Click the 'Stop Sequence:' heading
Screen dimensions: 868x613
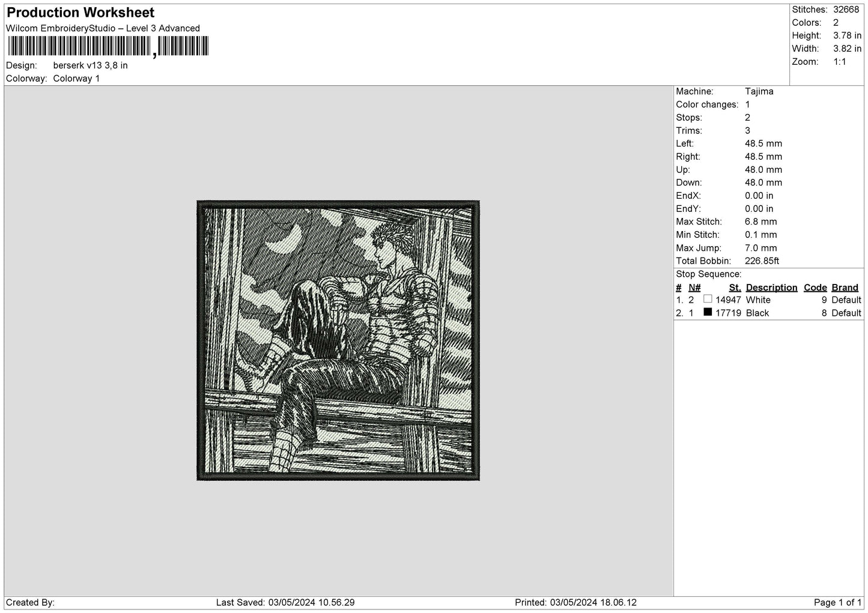tap(708, 274)
